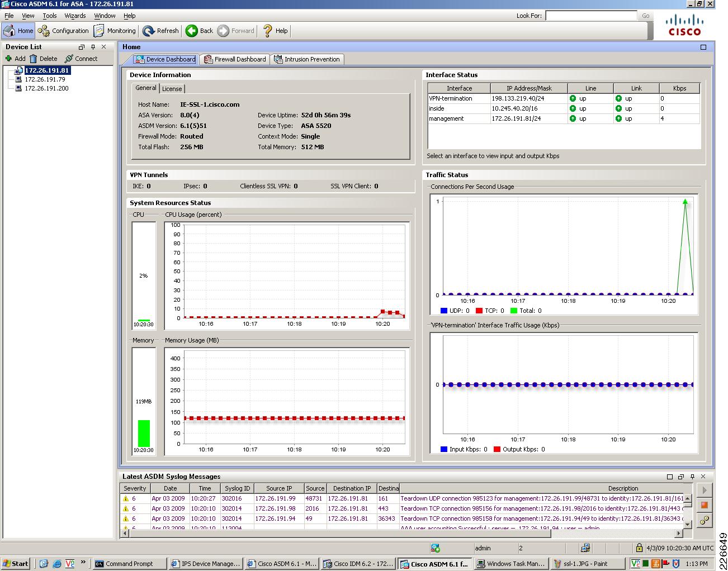Sort by Kbps column header

pos(679,88)
